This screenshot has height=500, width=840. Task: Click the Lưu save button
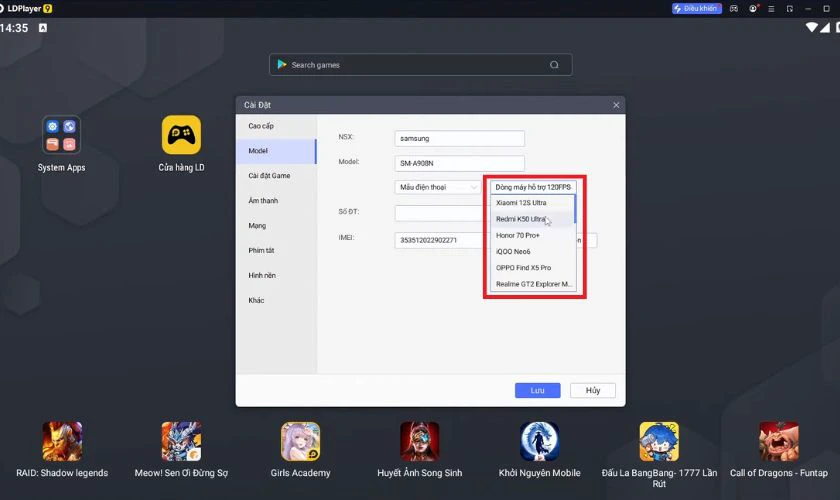point(537,390)
